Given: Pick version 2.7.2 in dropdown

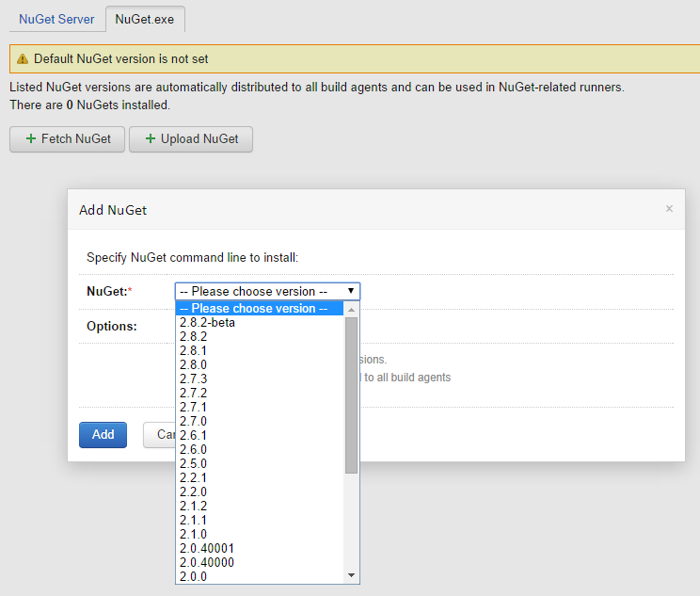Looking at the screenshot, I should pos(260,394).
